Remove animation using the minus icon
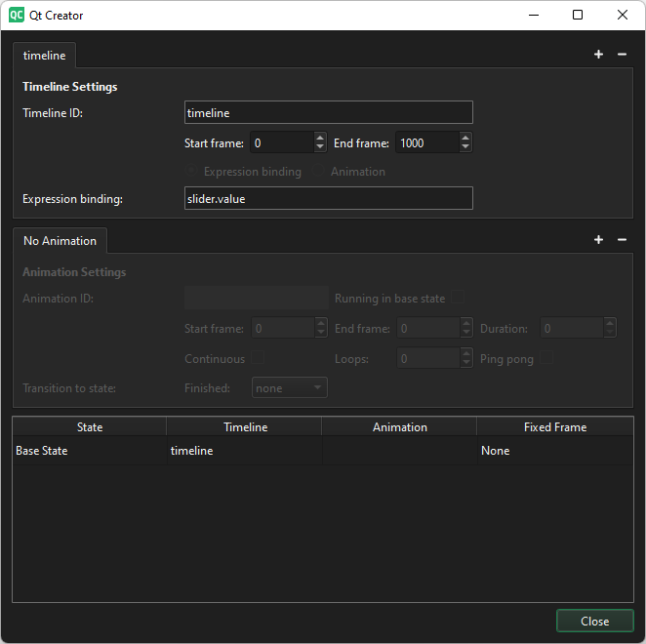This screenshot has height=644, width=646. [x=622, y=240]
